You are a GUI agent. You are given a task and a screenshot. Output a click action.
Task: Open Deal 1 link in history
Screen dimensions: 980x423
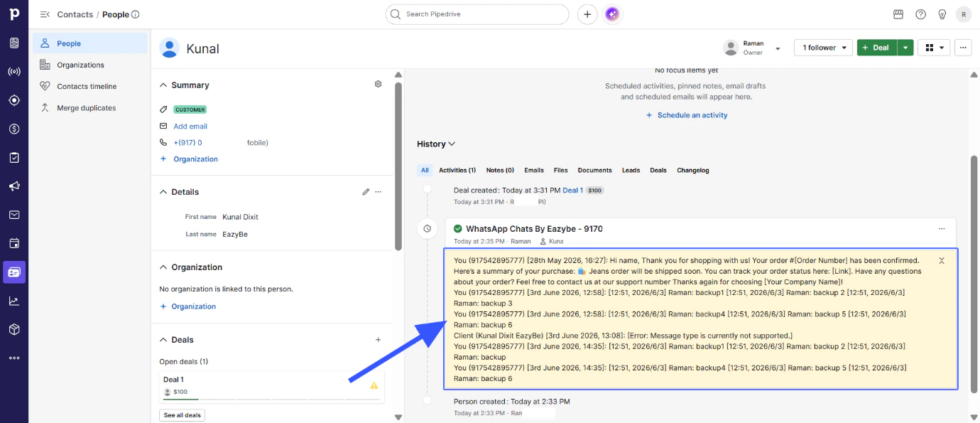[572, 190]
